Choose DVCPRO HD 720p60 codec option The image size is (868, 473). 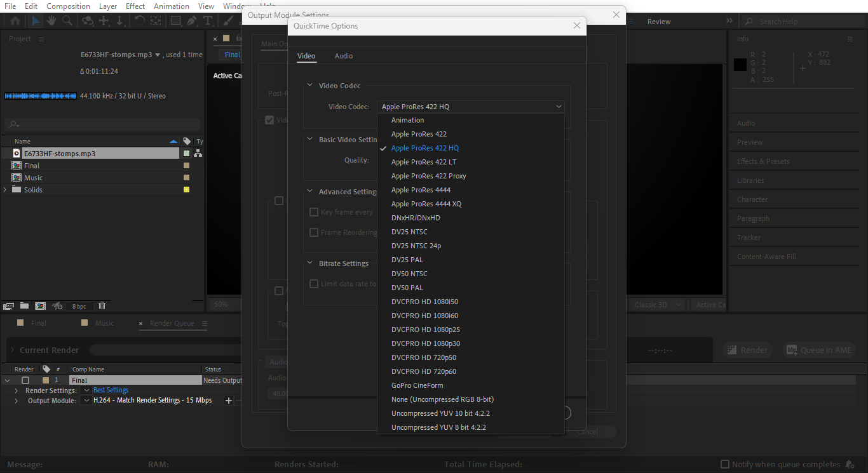[x=471, y=371]
